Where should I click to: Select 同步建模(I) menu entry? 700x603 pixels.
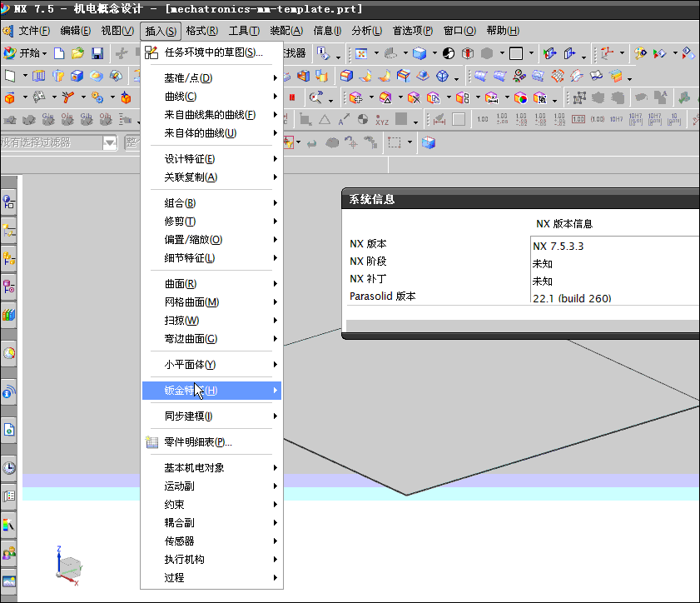211,416
